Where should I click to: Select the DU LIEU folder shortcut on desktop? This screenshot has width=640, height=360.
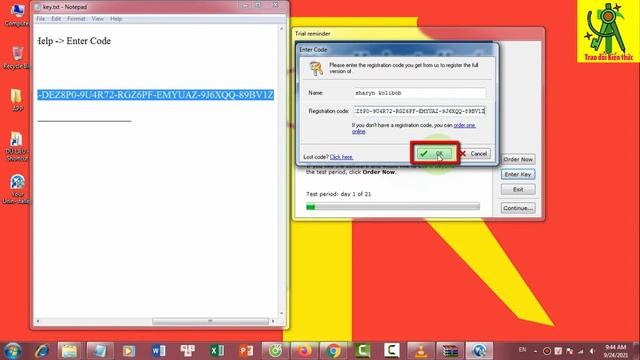pyautogui.click(x=17, y=146)
